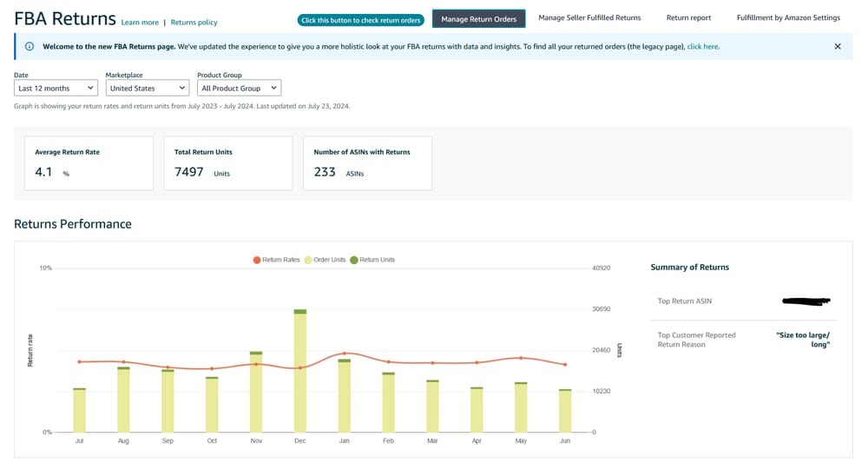Click the May bar in the chart
Image resolution: width=868 pixels, height=463 pixels.
pos(521,407)
